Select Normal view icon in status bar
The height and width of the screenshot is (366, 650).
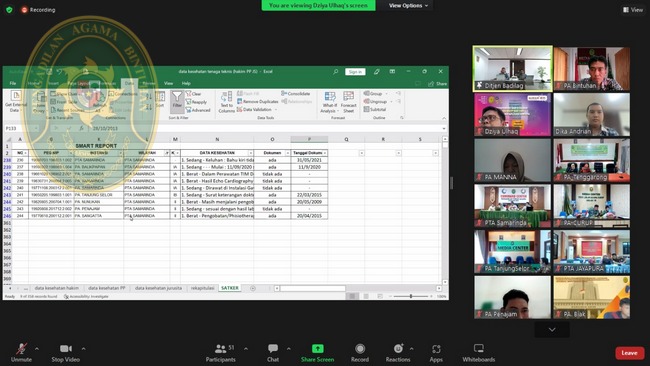click(352, 296)
